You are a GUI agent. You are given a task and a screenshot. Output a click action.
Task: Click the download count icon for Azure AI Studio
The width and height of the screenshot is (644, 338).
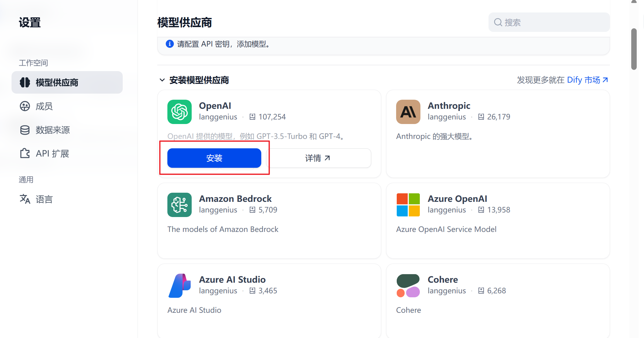pos(252,291)
